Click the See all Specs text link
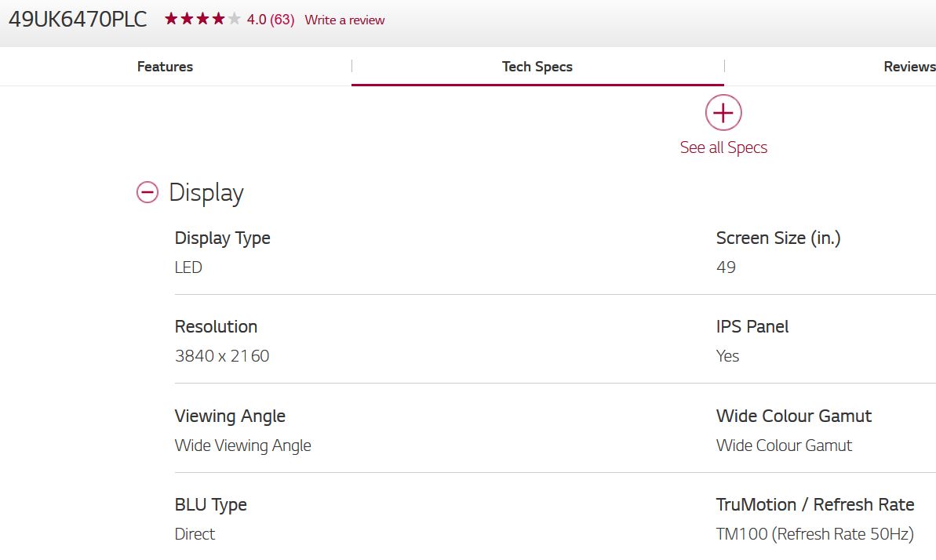936x560 pixels. point(723,147)
